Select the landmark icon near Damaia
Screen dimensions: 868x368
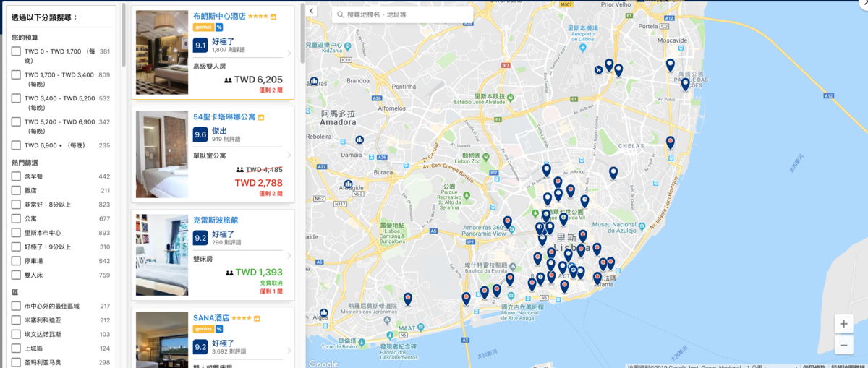359,140
